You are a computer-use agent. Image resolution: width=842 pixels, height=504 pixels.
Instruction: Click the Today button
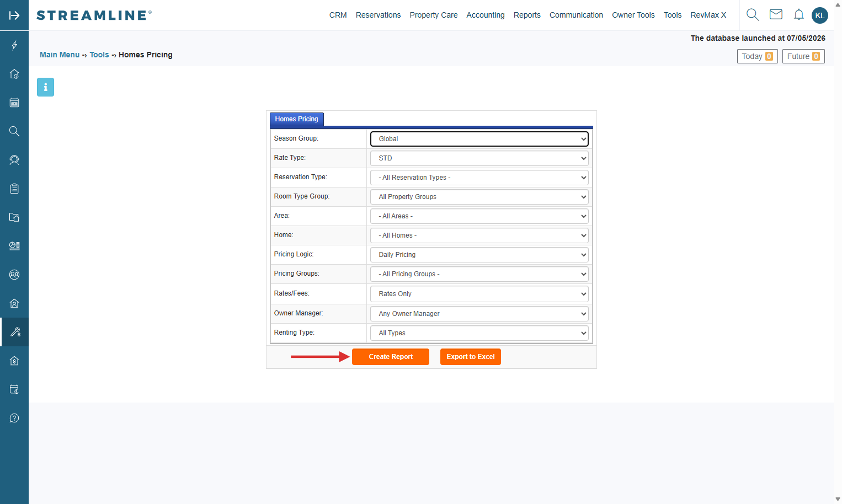pyautogui.click(x=757, y=56)
